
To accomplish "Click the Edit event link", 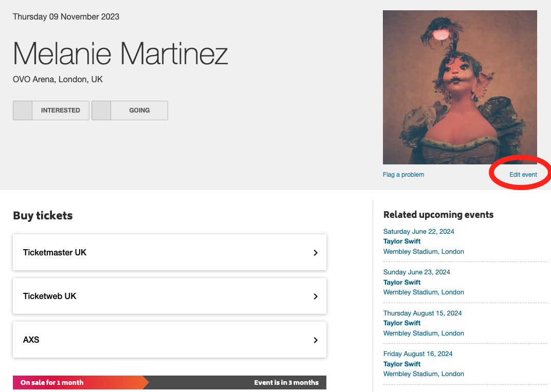I will click(523, 175).
